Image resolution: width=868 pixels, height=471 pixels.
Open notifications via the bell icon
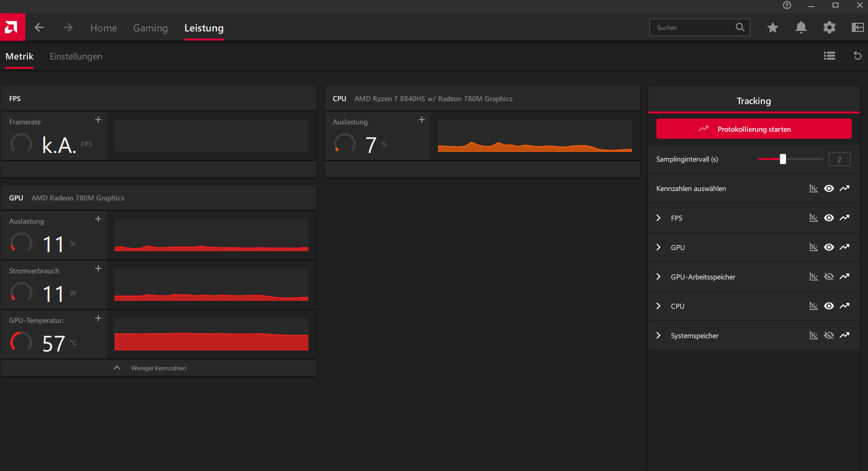[801, 27]
